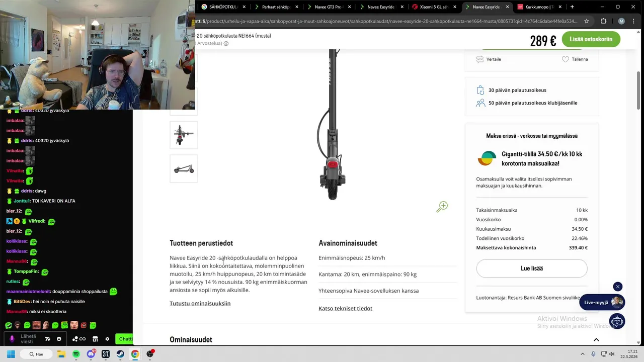Open the Chrome extensions puzzle icon

[x=604, y=21]
